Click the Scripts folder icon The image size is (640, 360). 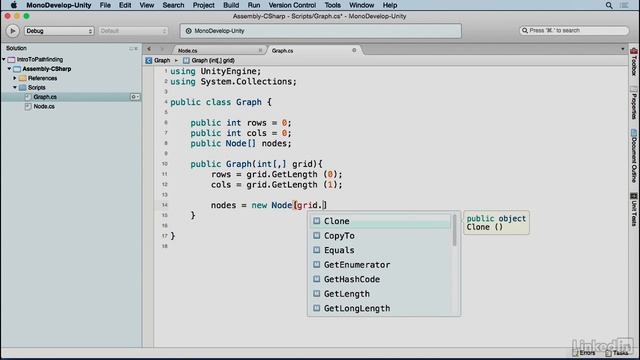(x=22, y=87)
